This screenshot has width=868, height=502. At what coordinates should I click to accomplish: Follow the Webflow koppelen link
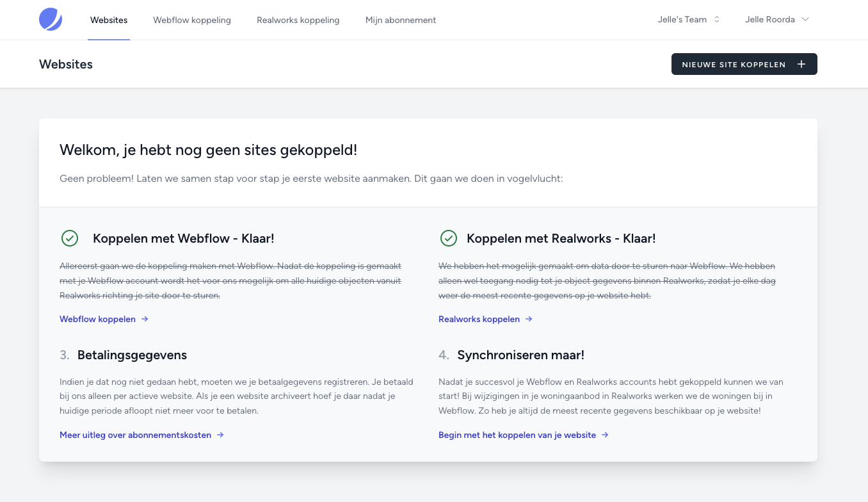97,319
